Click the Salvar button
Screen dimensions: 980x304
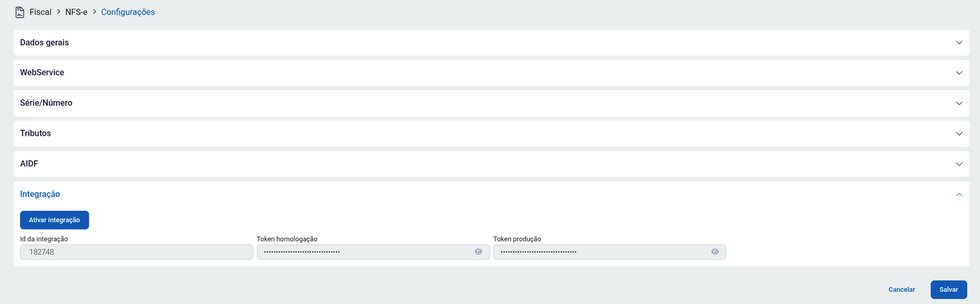tap(948, 290)
